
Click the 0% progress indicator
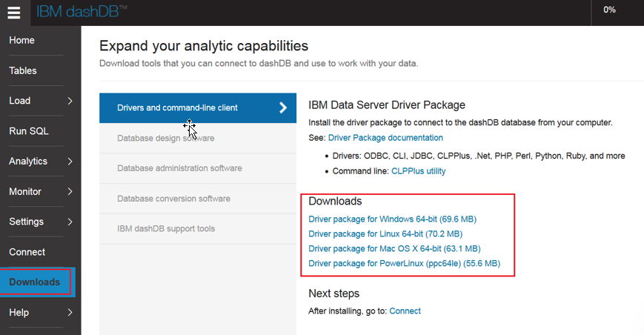(x=609, y=10)
